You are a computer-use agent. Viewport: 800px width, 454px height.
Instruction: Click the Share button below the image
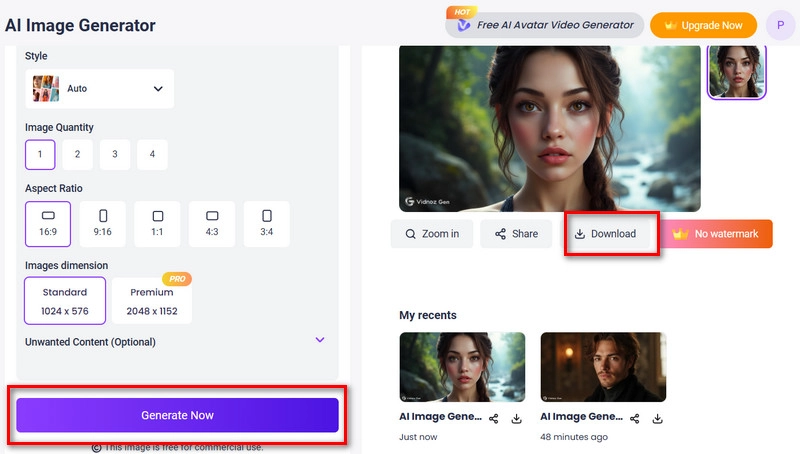(x=516, y=234)
